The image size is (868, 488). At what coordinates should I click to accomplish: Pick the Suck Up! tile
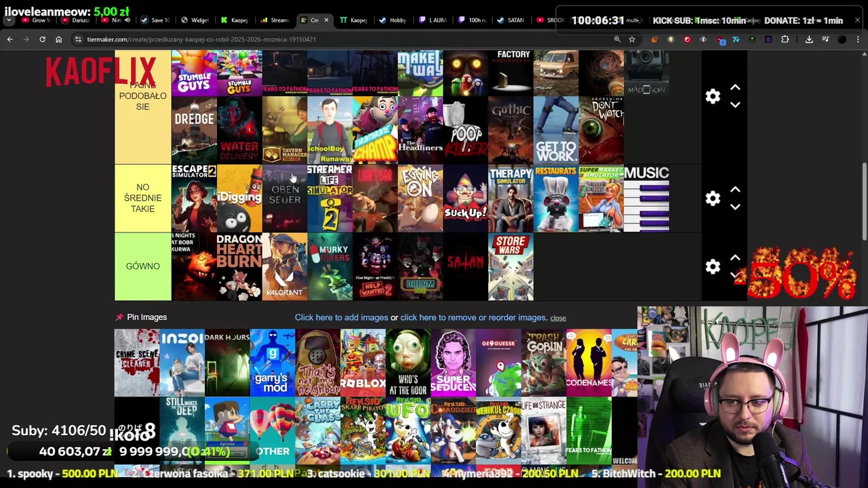point(465,198)
